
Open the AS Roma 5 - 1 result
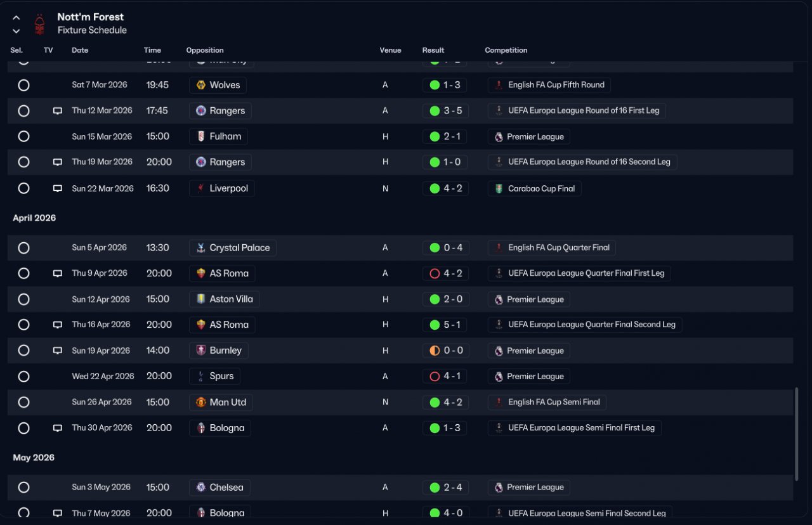click(445, 325)
